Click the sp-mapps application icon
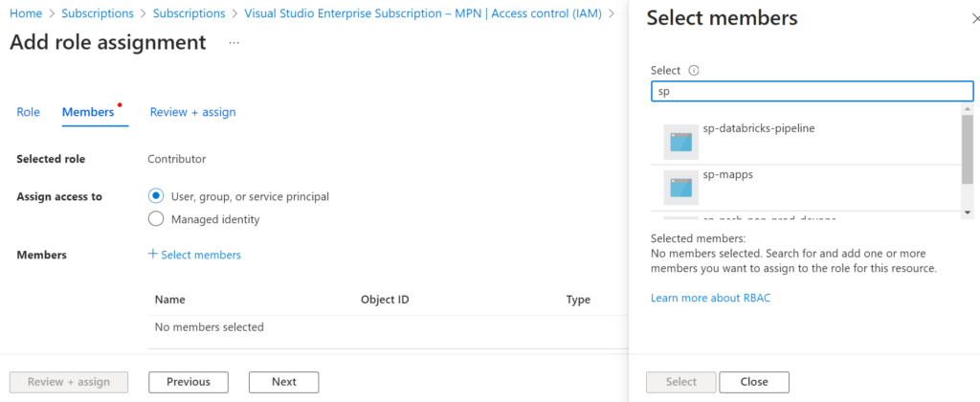Screen dimensions: 980x402 (x=680, y=188)
